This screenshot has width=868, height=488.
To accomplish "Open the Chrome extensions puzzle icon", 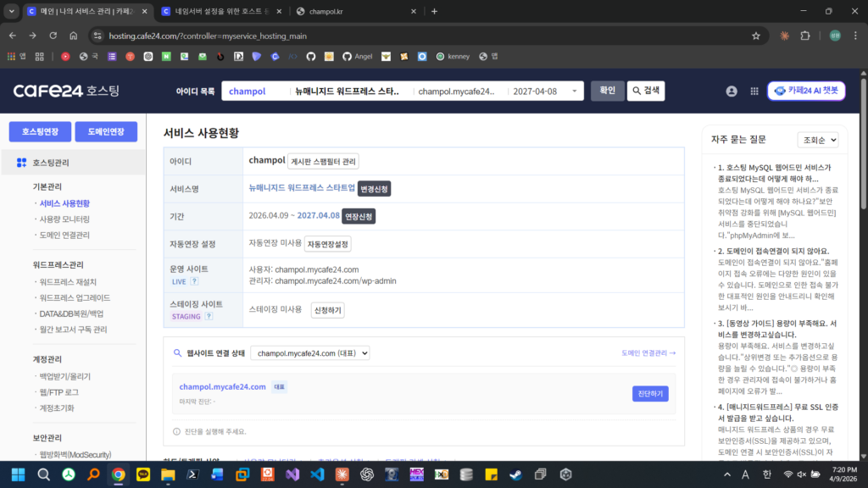I will coord(805,36).
